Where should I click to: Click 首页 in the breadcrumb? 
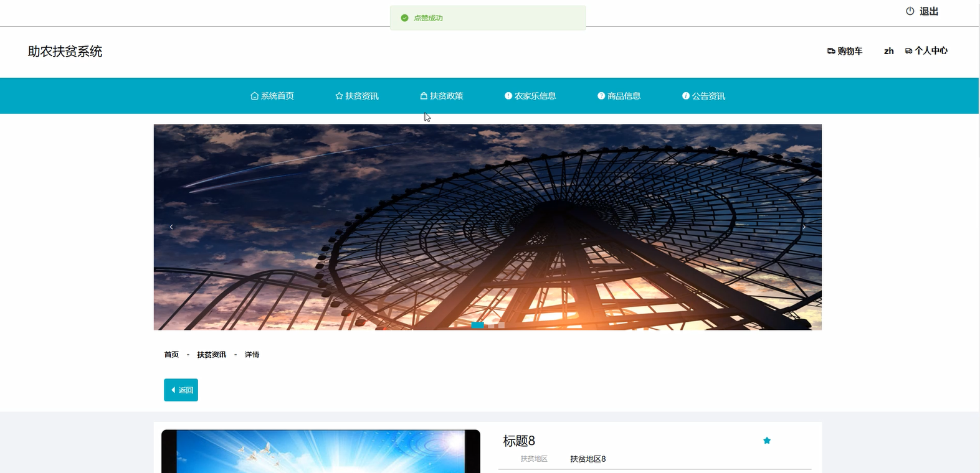pyautogui.click(x=171, y=355)
